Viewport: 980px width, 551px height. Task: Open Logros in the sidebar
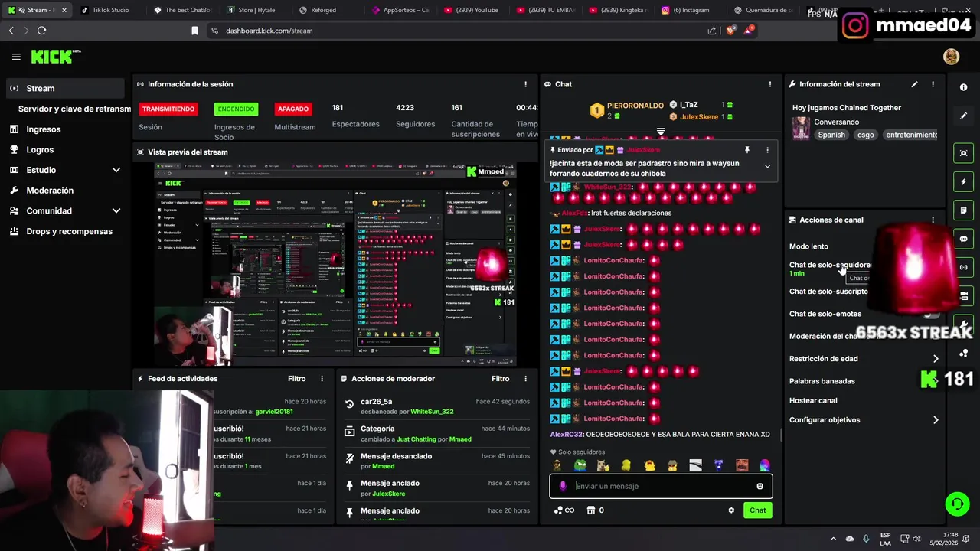(40, 150)
